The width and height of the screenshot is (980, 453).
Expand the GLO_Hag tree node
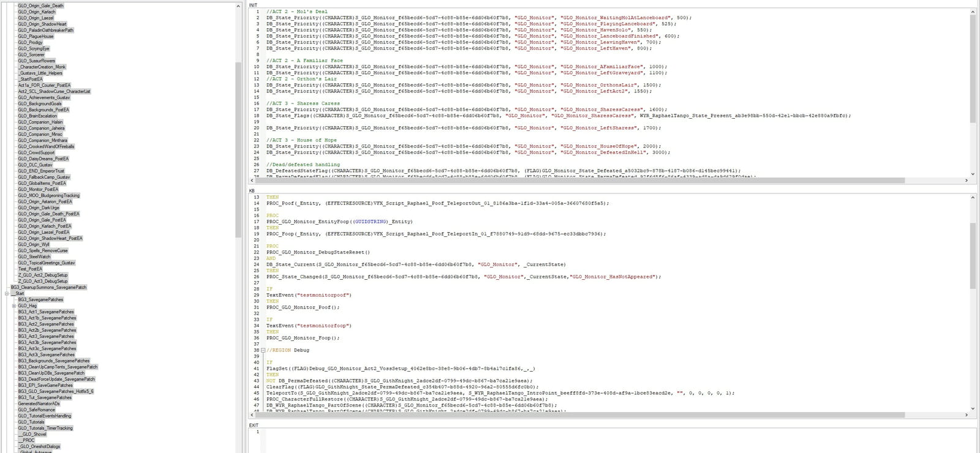tap(14, 305)
